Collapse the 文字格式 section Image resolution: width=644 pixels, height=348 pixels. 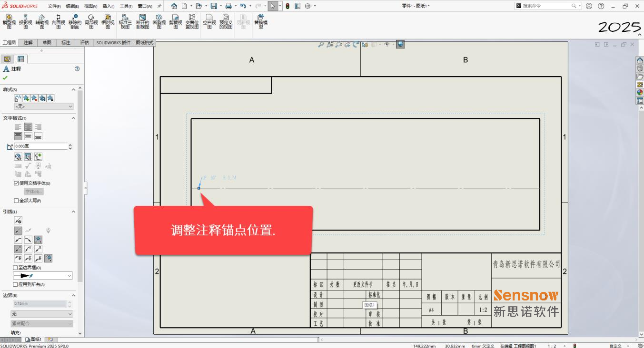73,118
